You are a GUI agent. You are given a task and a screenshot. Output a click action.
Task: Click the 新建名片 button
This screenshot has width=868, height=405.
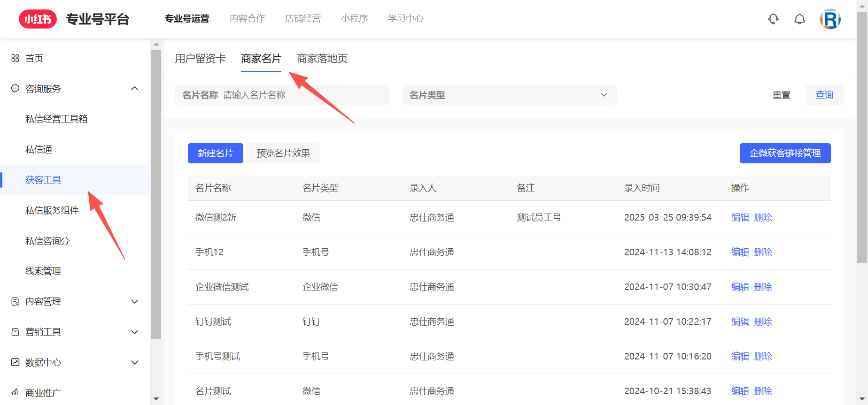click(215, 153)
